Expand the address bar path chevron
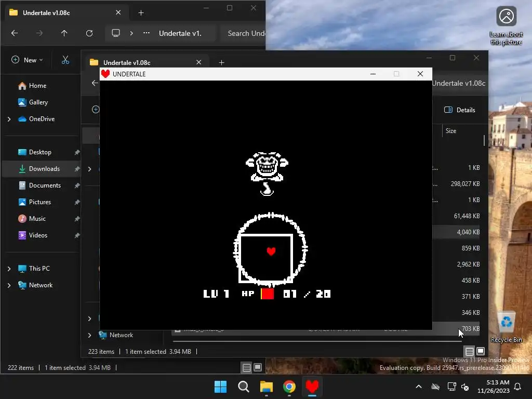The height and width of the screenshot is (399, 532). (x=131, y=33)
